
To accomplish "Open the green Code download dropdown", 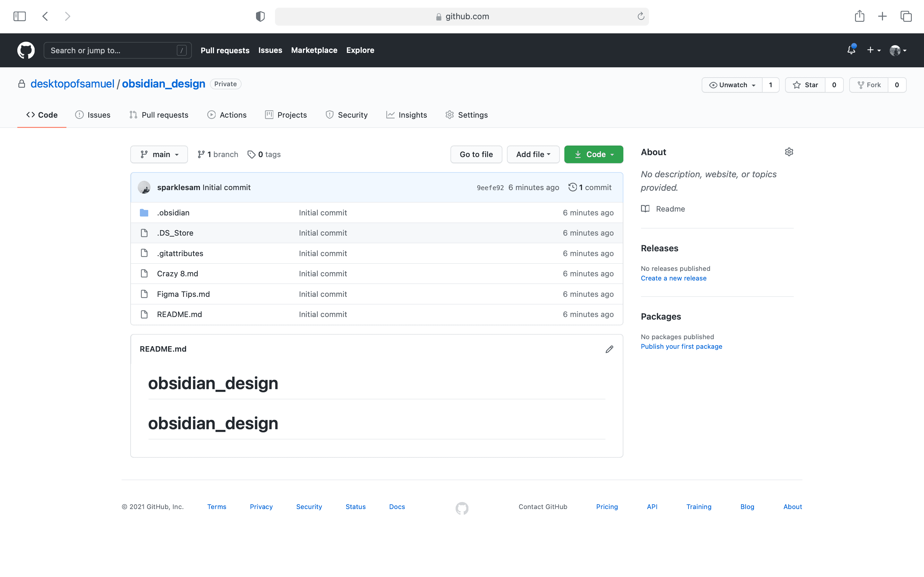I will coord(594,154).
